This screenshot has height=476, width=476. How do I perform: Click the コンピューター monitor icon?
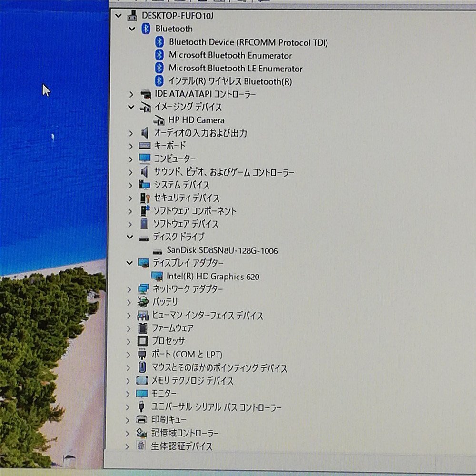coord(145,159)
